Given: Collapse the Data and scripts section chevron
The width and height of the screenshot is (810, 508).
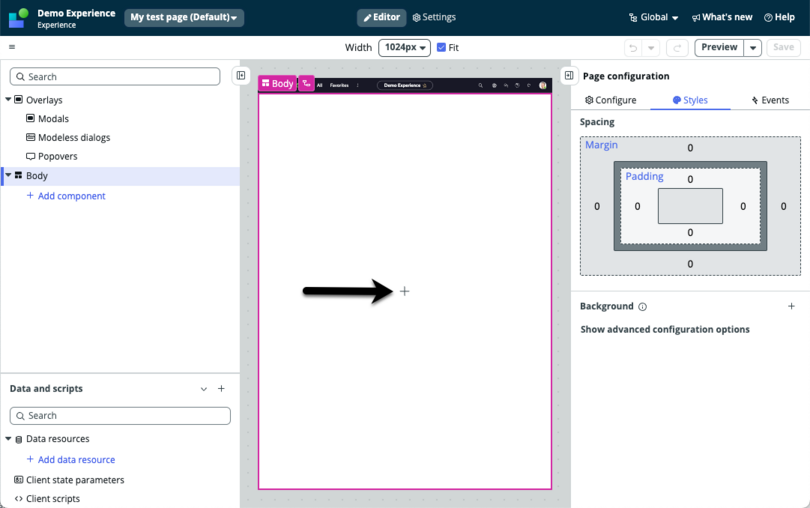Looking at the screenshot, I should click(204, 389).
